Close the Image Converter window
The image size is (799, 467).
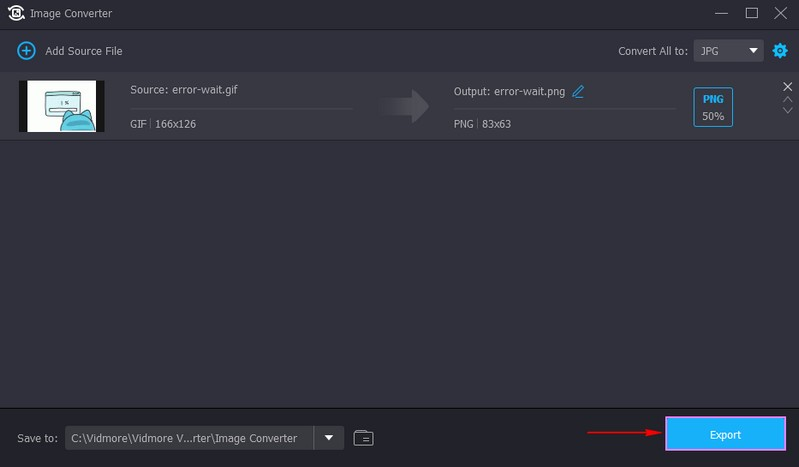click(780, 13)
